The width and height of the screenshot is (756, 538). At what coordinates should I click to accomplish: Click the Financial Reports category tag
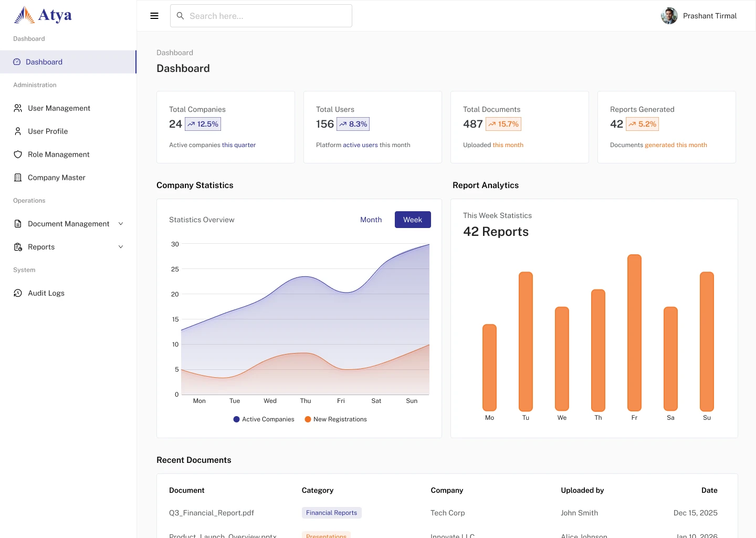[331, 513]
